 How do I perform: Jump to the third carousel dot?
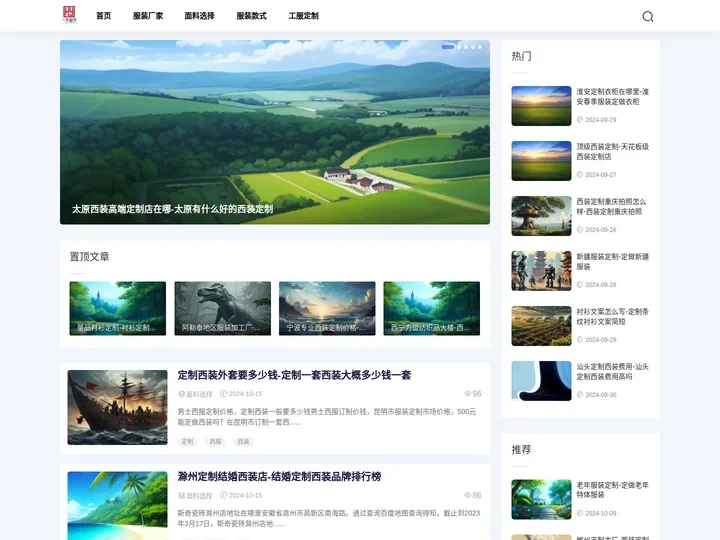(466, 47)
